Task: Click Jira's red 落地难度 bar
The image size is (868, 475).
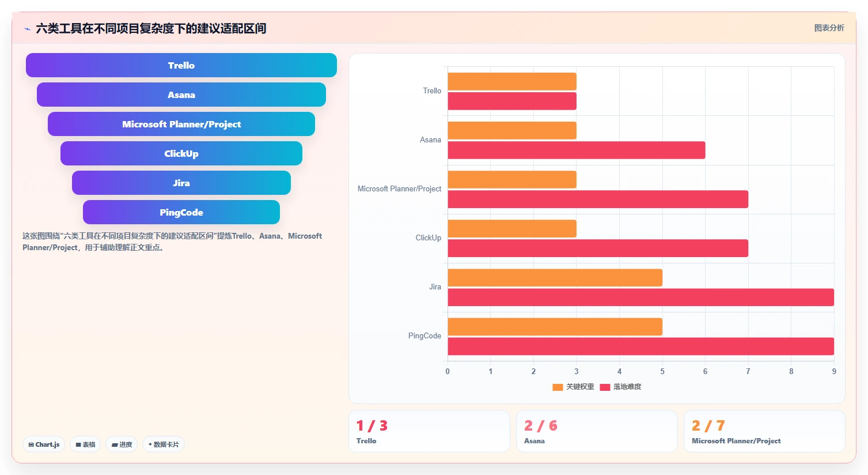Action: (x=641, y=297)
